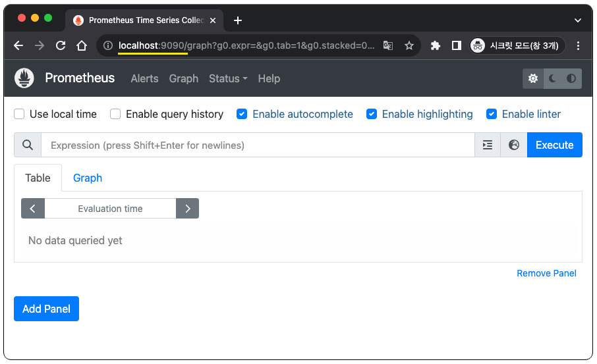
Task: Open the browser home page
Action: coord(82,45)
